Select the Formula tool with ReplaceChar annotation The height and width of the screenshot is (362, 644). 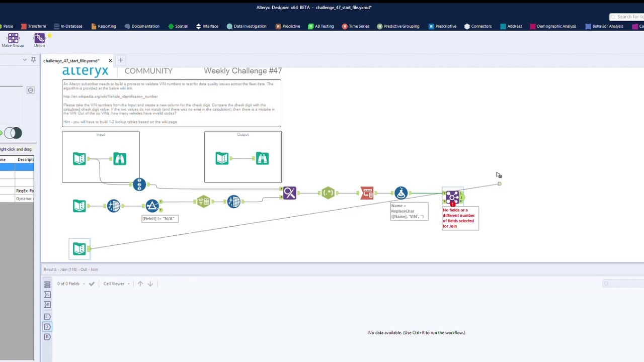click(401, 193)
